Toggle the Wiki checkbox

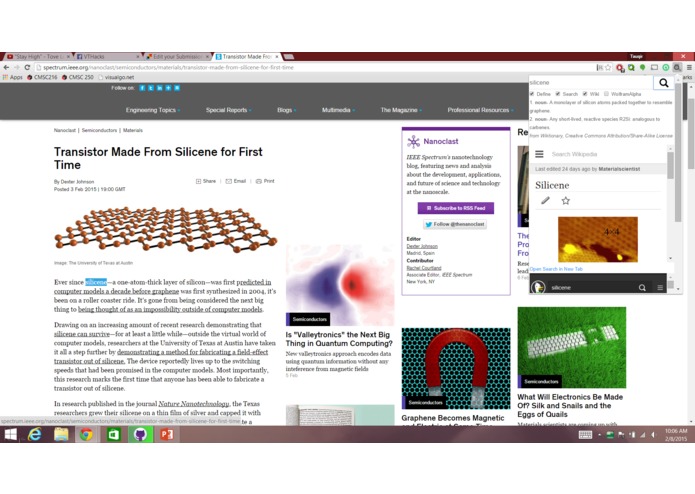click(x=585, y=94)
